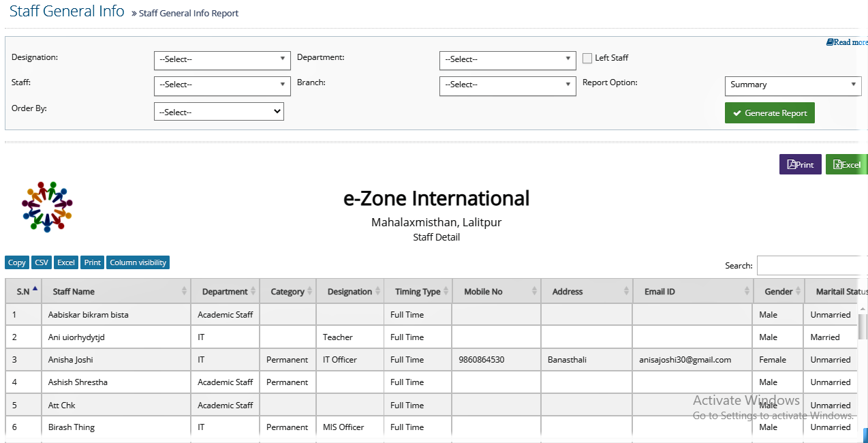The height and width of the screenshot is (443, 868).
Task: Click the MIS Officer designation cell
Action: coord(350,427)
